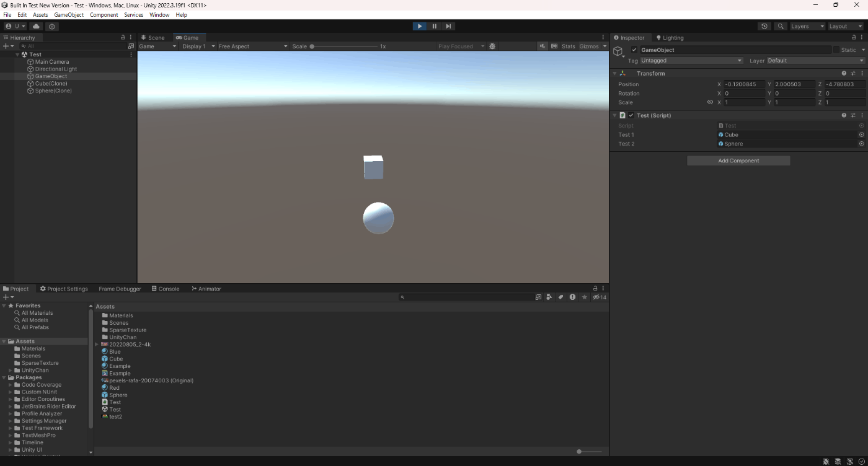Open the Static flags dropdown arrow
The height and width of the screenshot is (466, 868).
[862, 50]
